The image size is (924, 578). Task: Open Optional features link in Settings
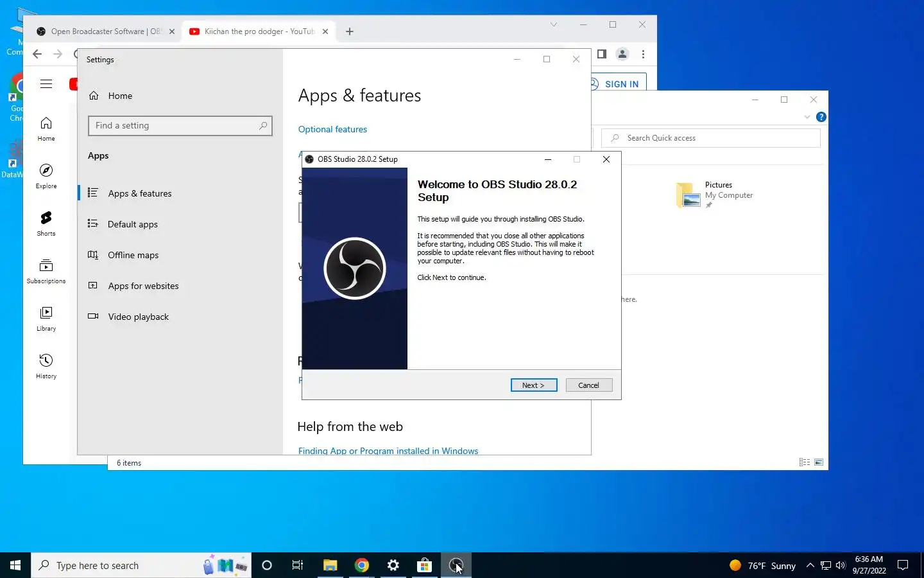332,129
